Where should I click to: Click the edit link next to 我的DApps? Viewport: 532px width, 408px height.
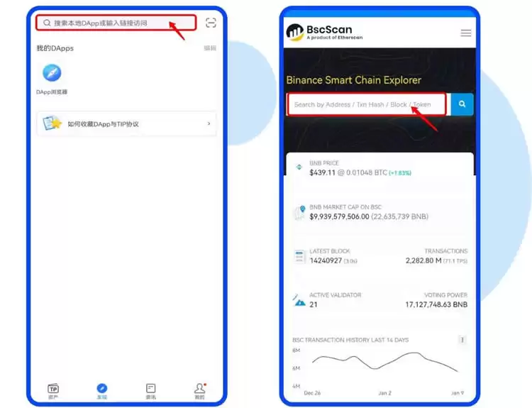point(210,48)
